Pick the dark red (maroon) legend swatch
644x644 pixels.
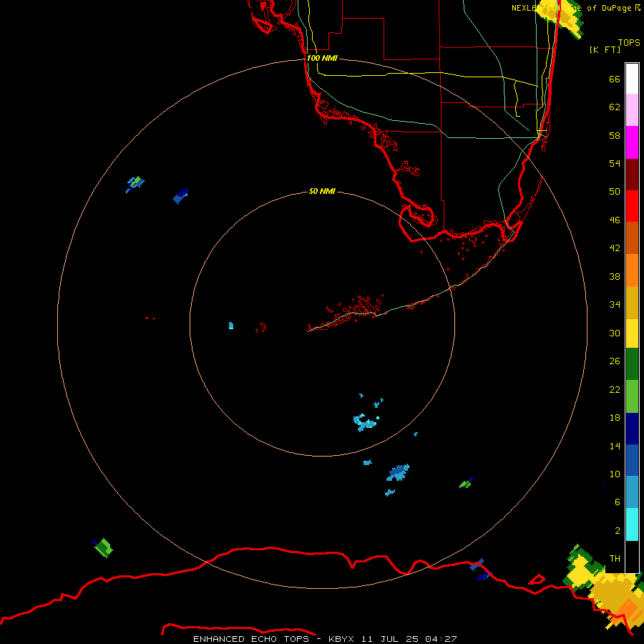632,175
